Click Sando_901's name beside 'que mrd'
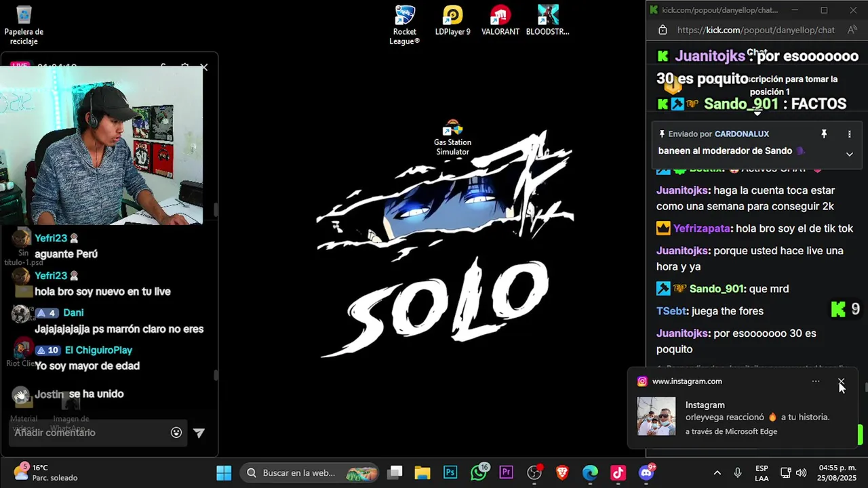The width and height of the screenshot is (868, 488). pos(717,289)
